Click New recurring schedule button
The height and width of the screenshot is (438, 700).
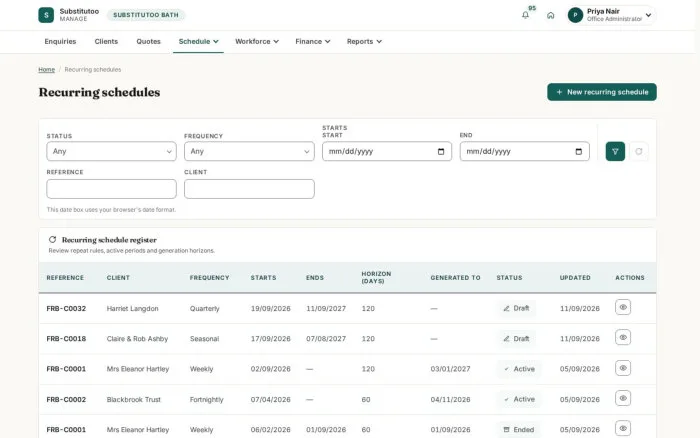pyautogui.click(x=602, y=92)
